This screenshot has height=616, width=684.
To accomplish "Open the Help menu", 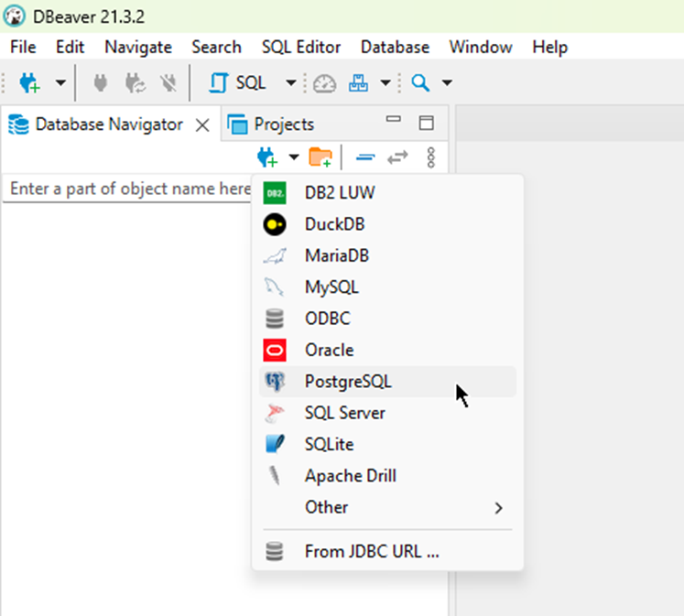I will [549, 47].
